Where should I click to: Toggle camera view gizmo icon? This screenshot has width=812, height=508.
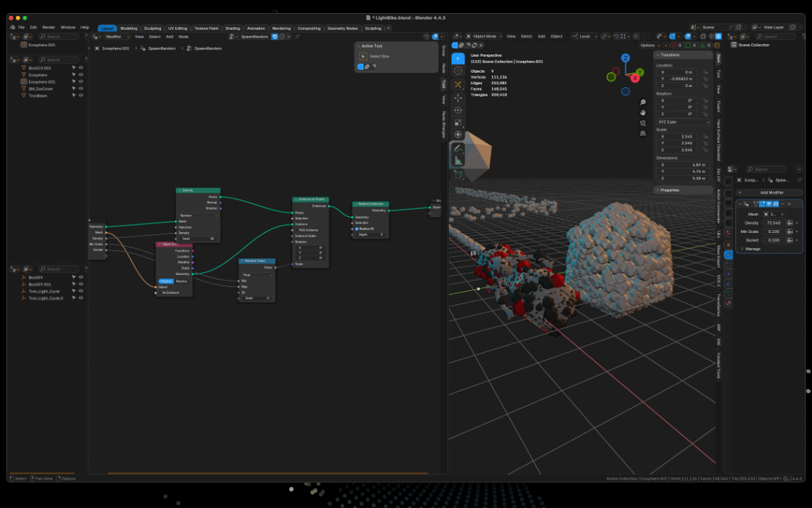(x=642, y=123)
